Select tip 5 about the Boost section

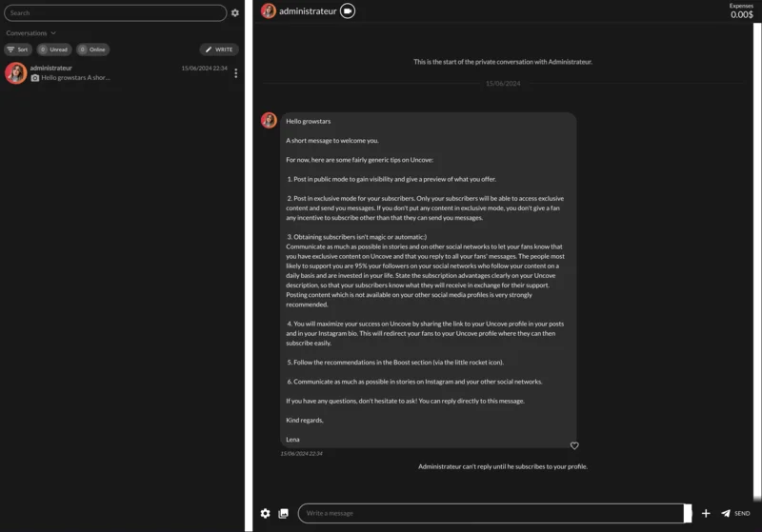pyautogui.click(x=395, y=362)
